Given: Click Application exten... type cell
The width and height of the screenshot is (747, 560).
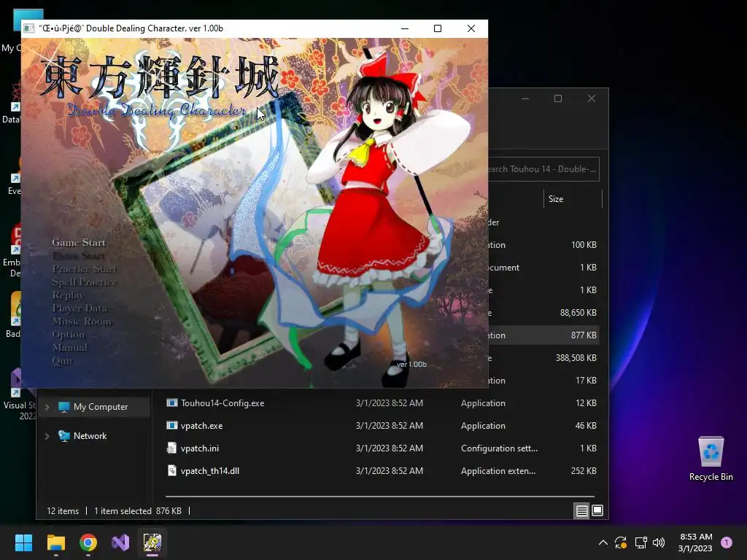Looking at the screenshot, I should click(498, 471).
